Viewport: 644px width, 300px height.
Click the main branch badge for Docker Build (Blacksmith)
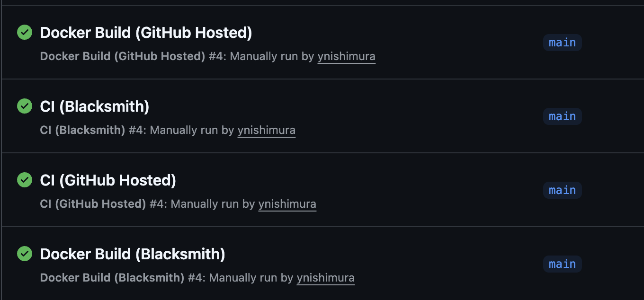(x=562, y=264)
